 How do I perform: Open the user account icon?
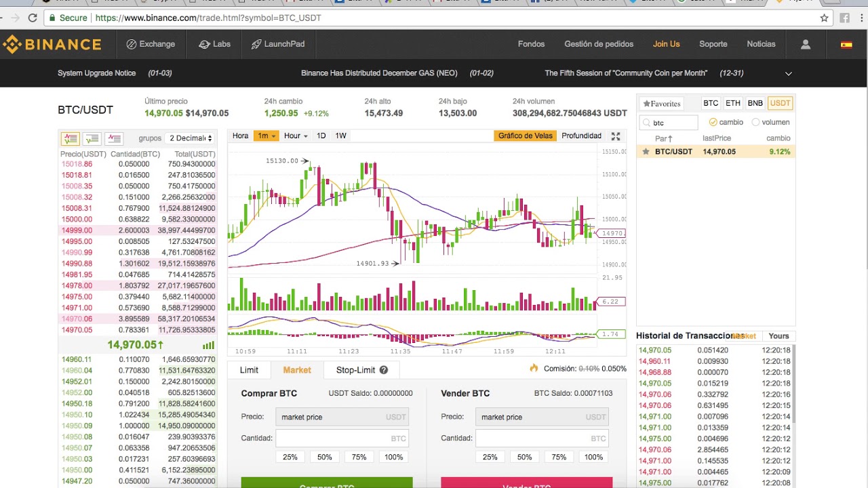tap(806, 44)
